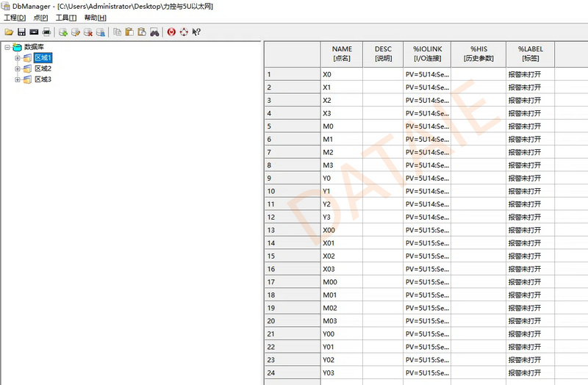Click the folder icon of 区域2
The width and height of the screenshot is (588, 385).
(x=27, y=69)
